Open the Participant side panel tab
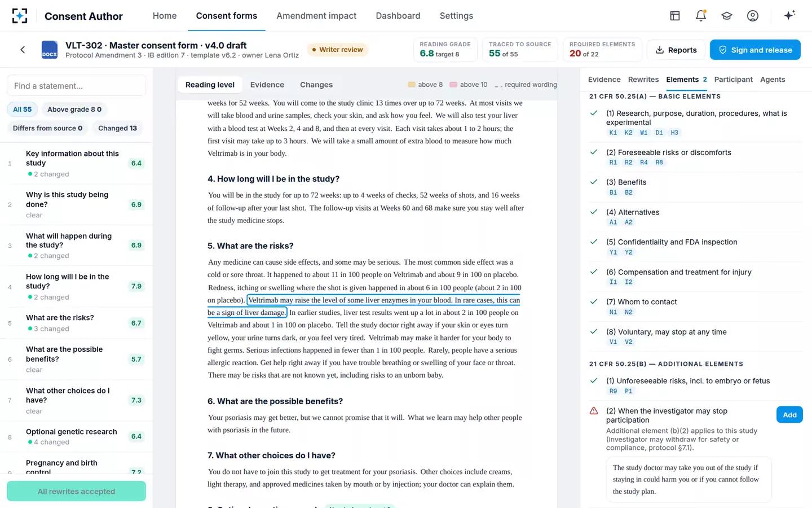 [x=733, y=80]
